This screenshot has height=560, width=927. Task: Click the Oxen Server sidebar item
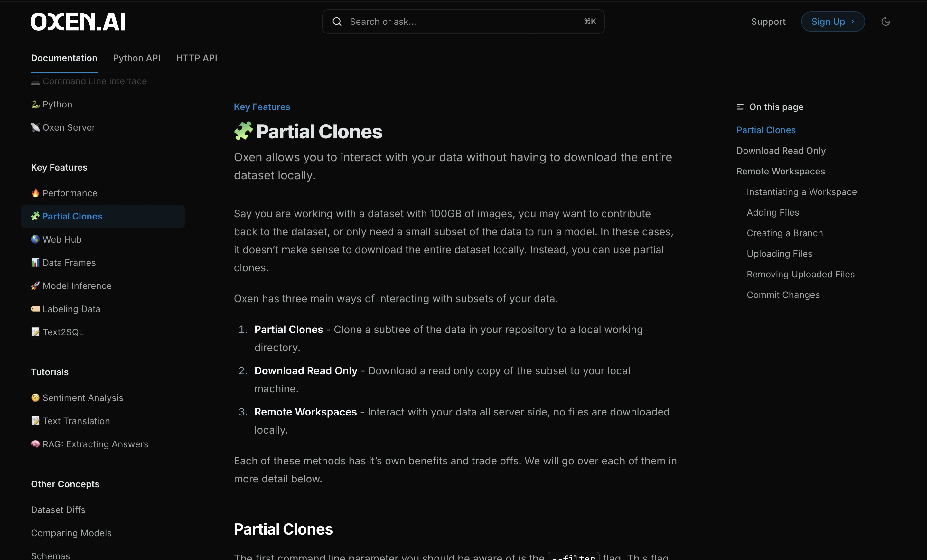point(69,127)
